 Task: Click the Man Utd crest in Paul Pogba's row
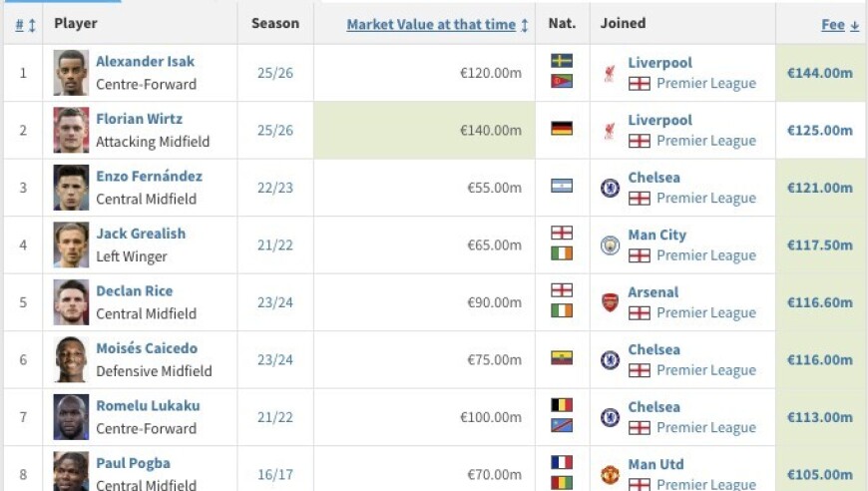click(x=610, y=474)
